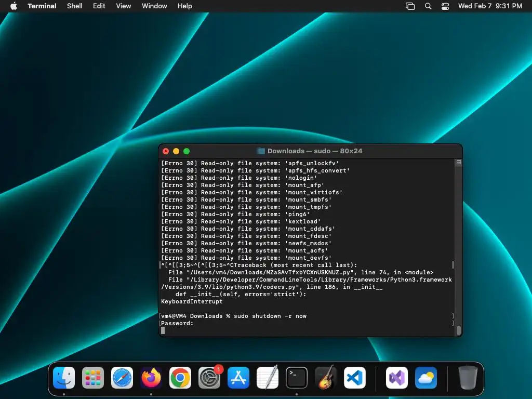
Task: Click the 'mount_afp' error line
Action: (243, 185)
